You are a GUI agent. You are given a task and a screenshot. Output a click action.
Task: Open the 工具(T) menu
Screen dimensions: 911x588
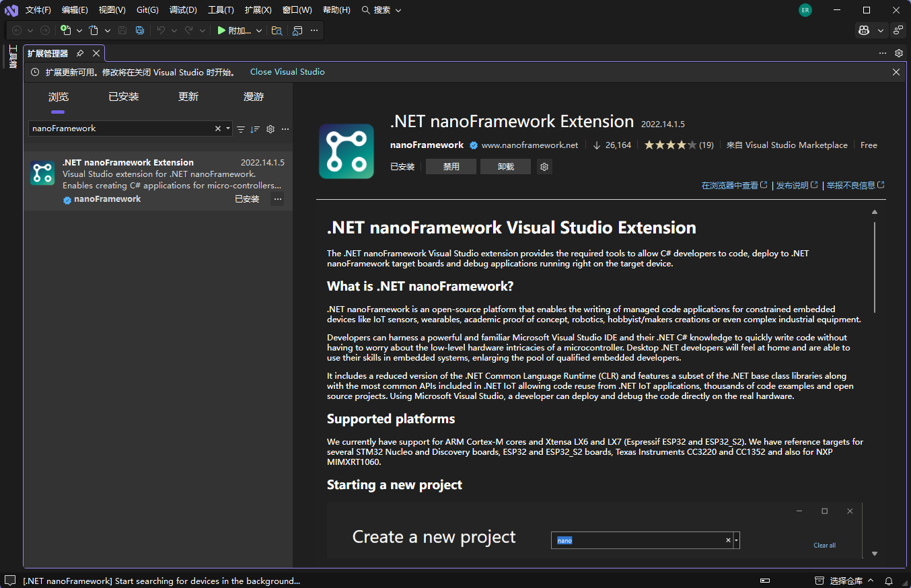point(221,10)
